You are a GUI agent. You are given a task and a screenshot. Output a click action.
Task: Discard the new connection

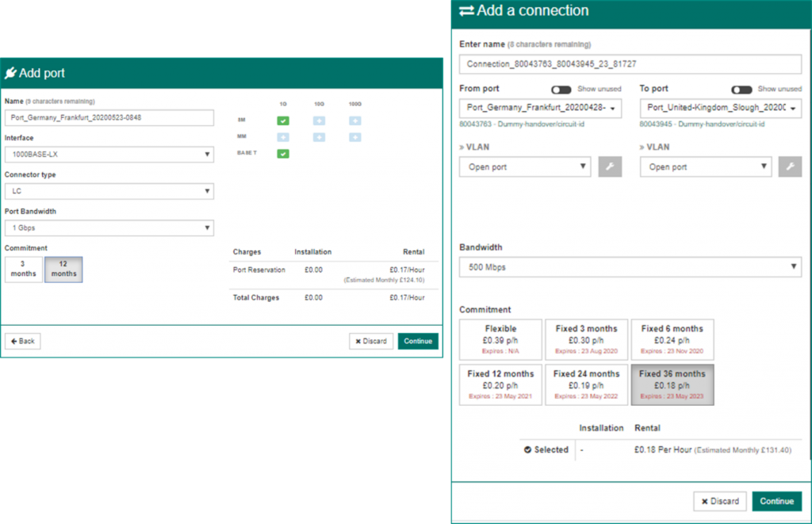click(719, 501)
